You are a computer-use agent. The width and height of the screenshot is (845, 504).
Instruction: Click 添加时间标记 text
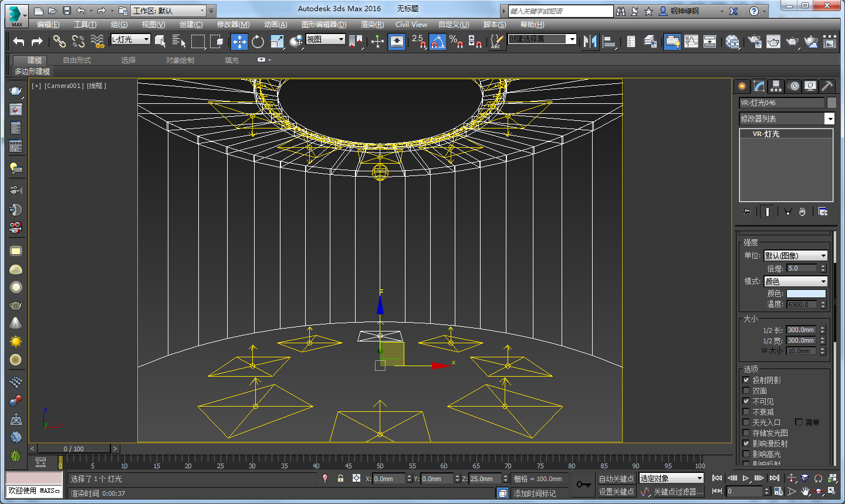coord(535,493)
